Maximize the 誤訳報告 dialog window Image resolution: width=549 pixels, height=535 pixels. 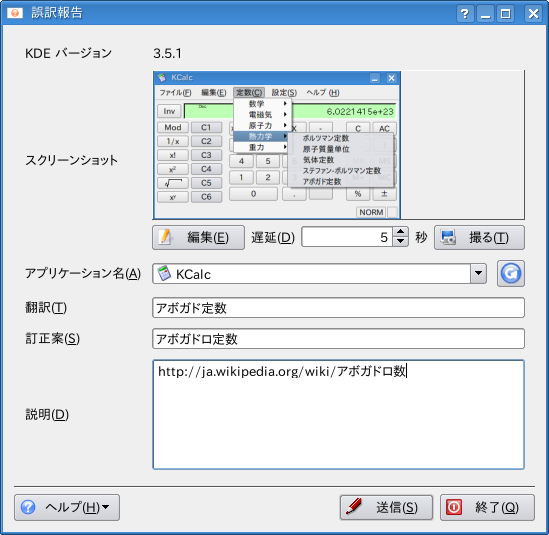(505, 14)
